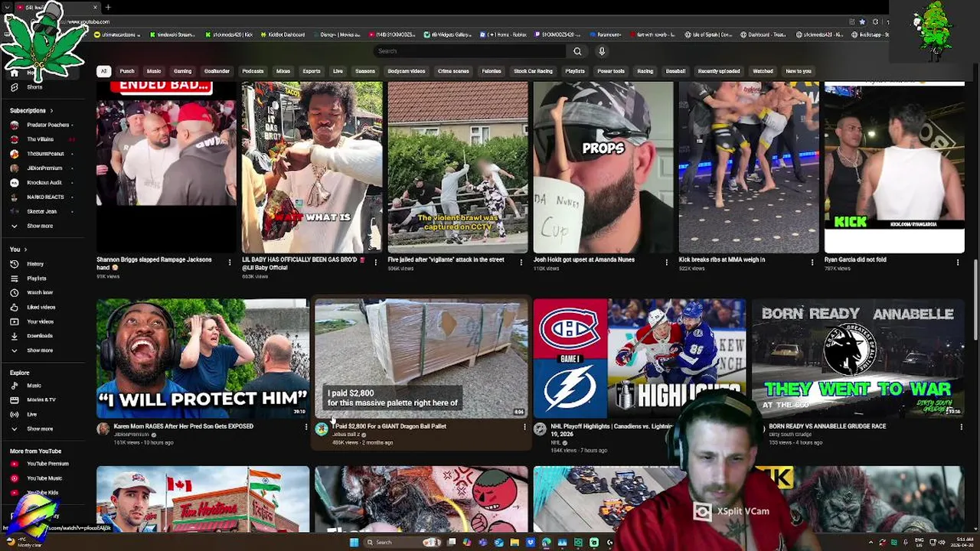Open Josh Hokit got upset video title
Image resolution: width=980 pixels, height=551 pixels.
coord(583,259)
